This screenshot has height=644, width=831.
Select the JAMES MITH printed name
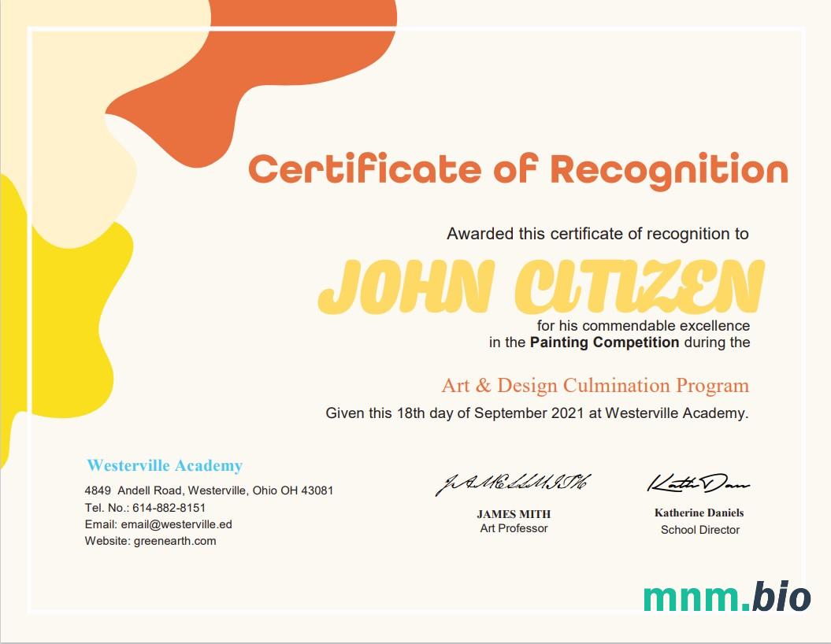514,514
